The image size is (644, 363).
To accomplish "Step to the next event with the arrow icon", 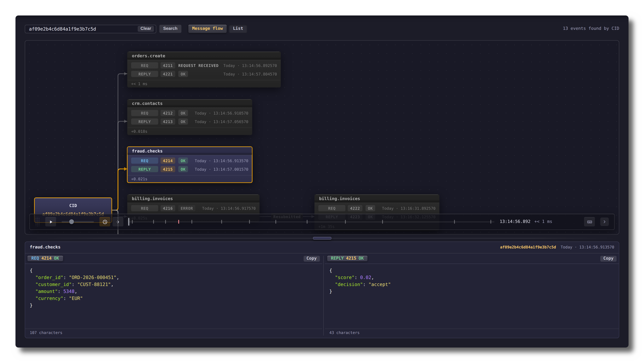I will tap(118, 222).
